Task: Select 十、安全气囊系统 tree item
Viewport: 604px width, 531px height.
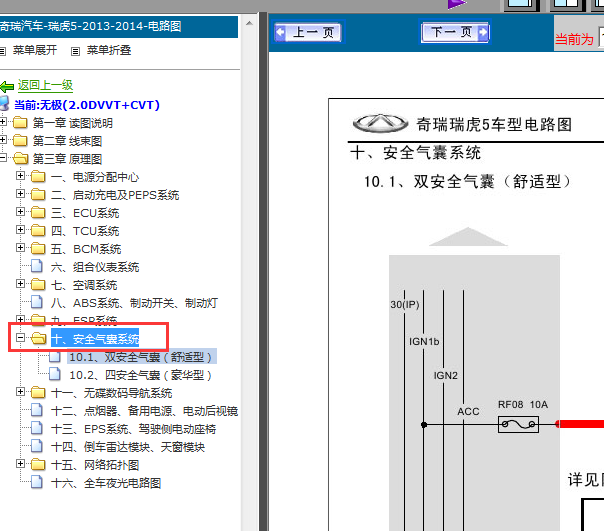Action: (x=95, y=339)
